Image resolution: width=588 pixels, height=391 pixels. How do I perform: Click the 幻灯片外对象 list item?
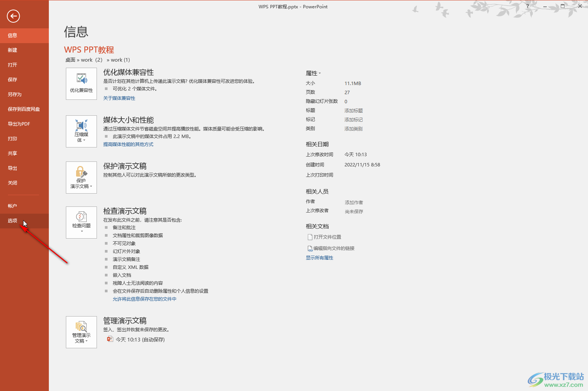(126, 251)
